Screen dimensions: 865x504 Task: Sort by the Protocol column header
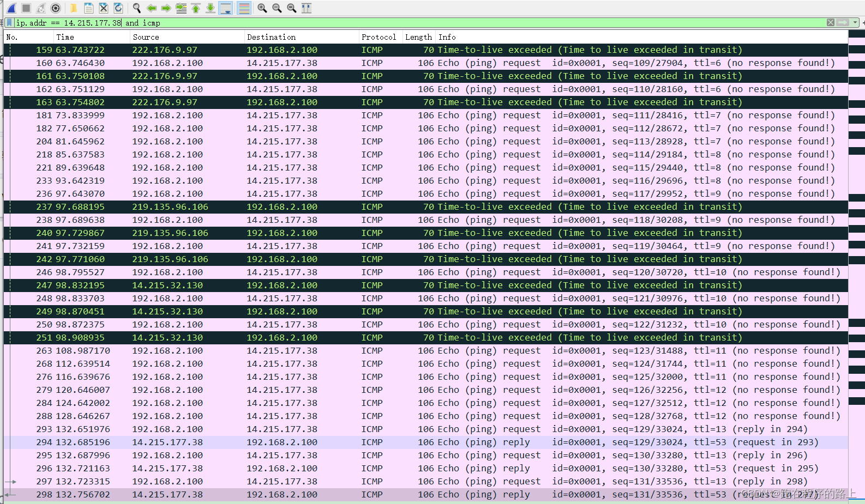[x=381, y=37]
